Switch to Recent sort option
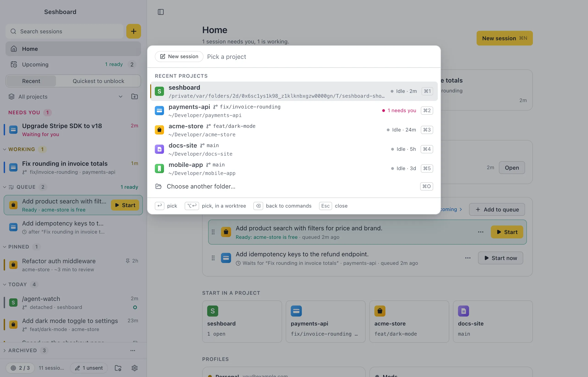 click(x=31, y=81)
